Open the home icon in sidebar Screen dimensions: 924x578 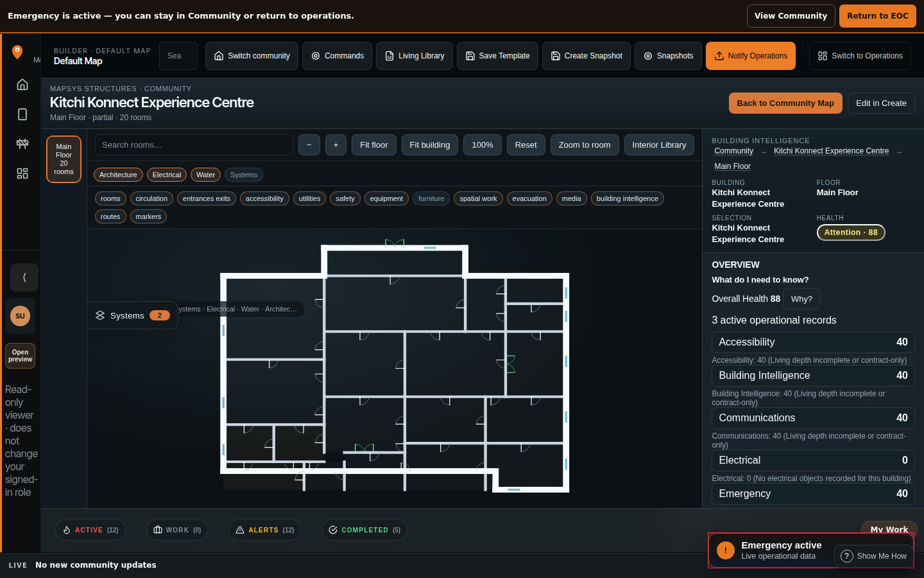point(22,85)
